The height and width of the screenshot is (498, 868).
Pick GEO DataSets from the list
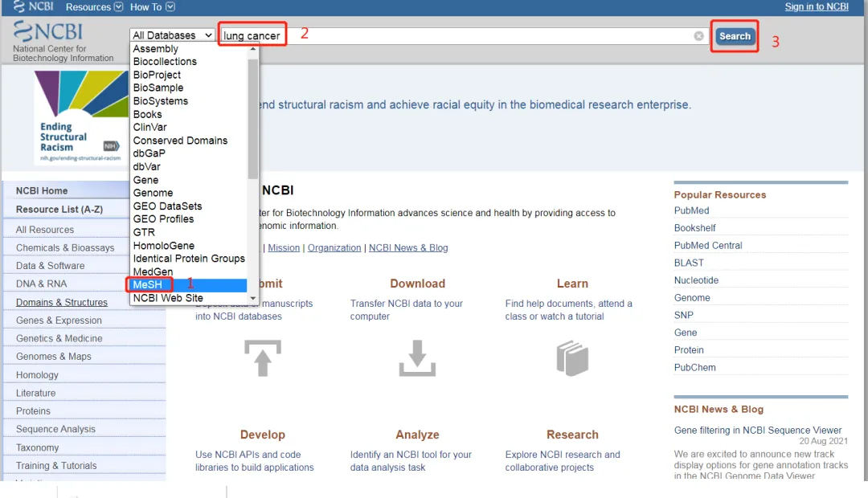188,206
